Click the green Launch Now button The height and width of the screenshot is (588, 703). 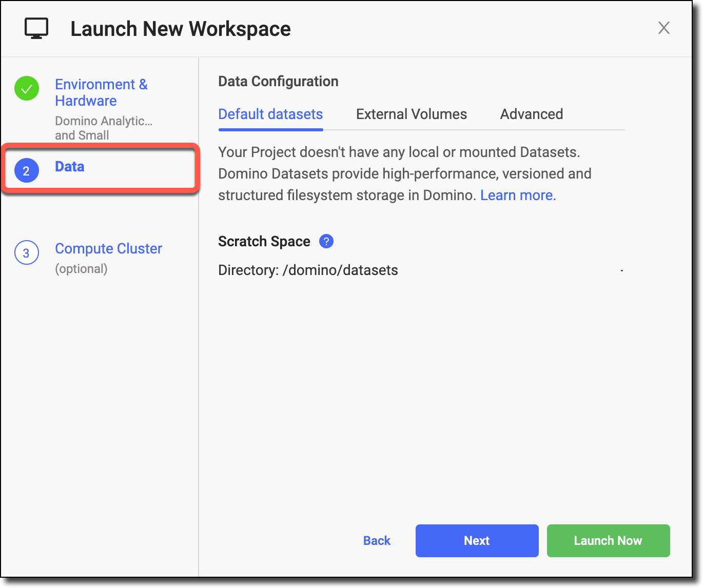coord(609,541)
